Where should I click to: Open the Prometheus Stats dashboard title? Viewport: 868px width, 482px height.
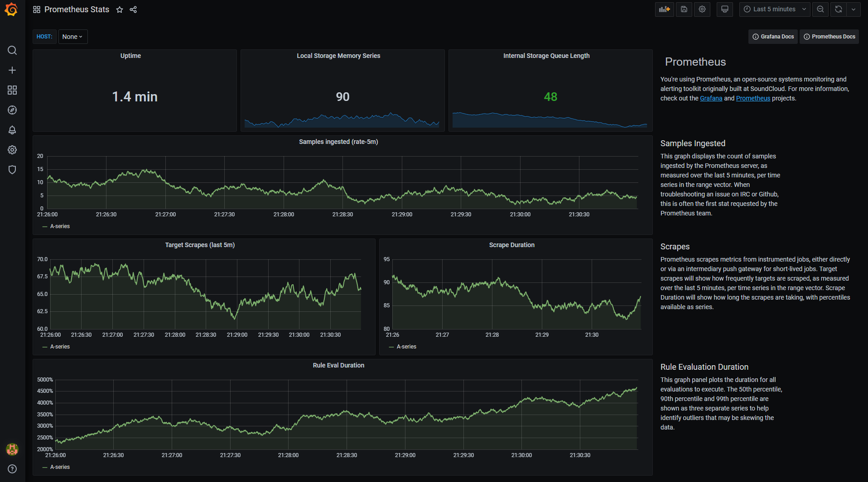point(77,10)
